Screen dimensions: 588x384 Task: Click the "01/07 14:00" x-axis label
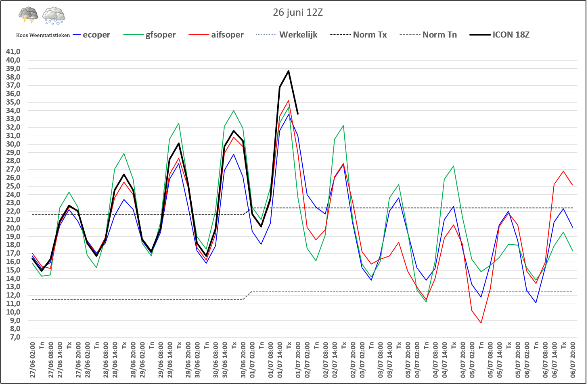(x=280, y=360)
